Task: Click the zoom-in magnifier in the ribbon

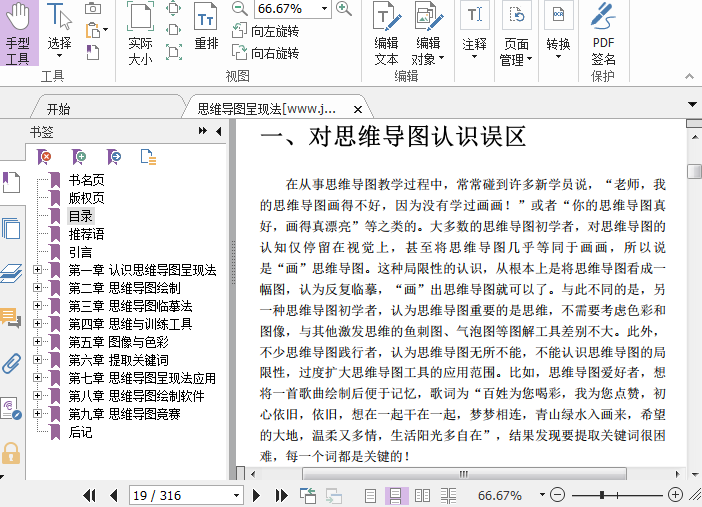Action: click(344, 9)
